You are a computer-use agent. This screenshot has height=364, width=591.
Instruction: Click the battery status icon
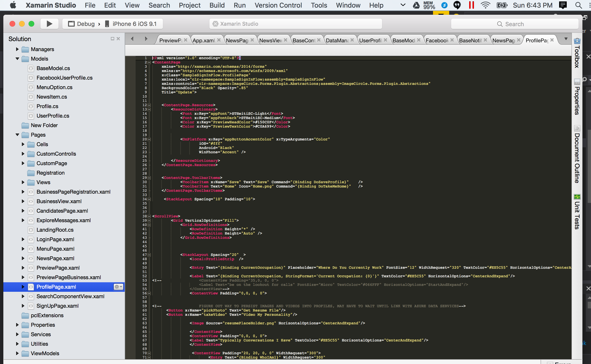click(x=502, y=5)
